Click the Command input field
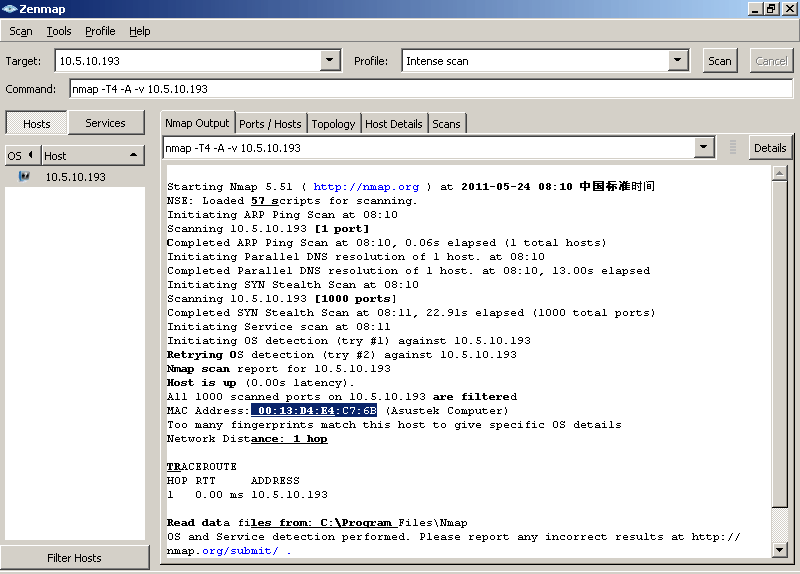800x574 pixels. point(430,89)
